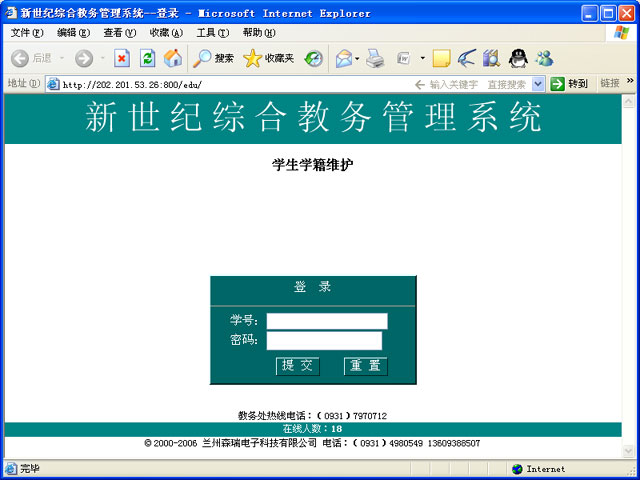640x480 pixels.
Task: Open the Research books icon
Action: 492,58
